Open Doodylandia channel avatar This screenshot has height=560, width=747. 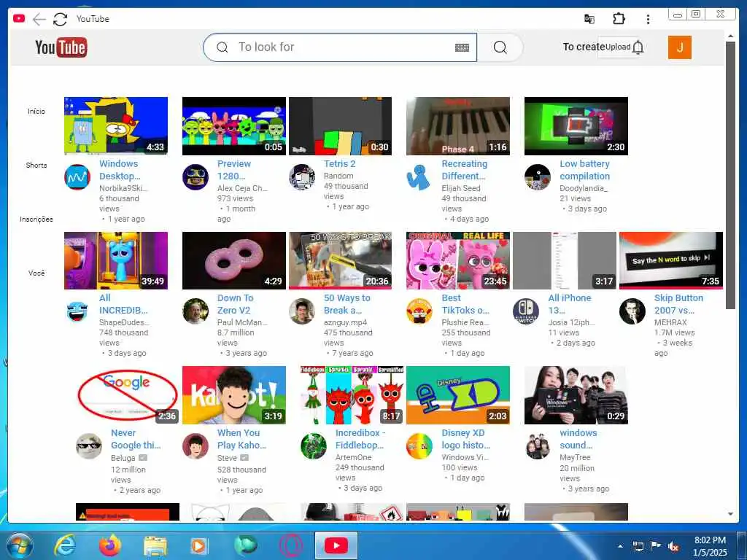tap(538, 177)
